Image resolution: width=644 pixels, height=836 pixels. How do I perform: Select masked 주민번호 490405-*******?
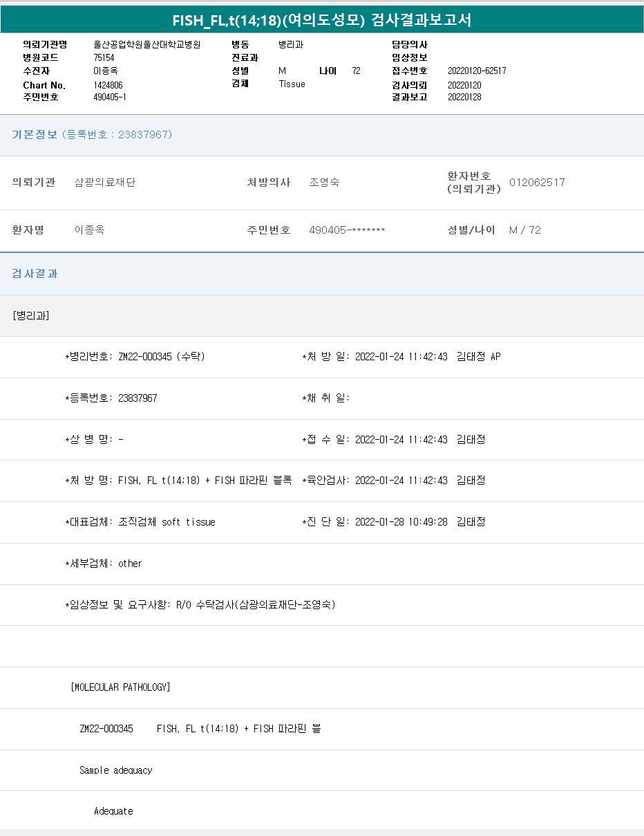[347, 230]
